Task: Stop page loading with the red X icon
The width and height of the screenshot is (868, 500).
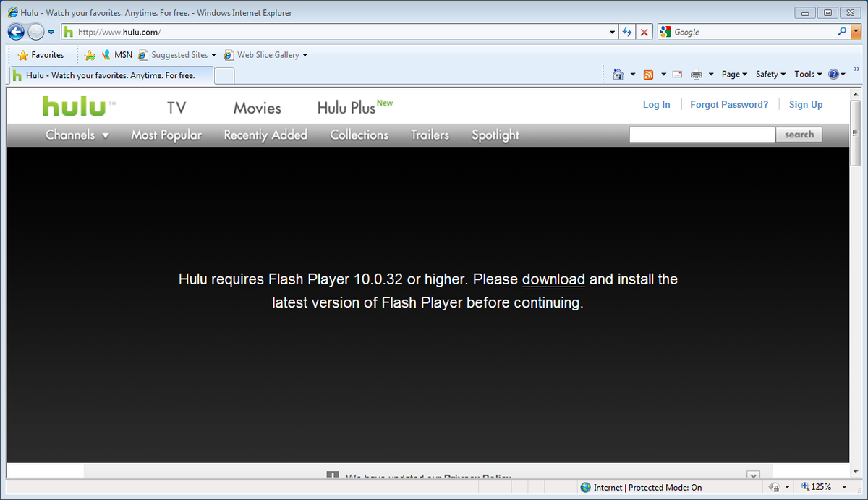Action: point(644,32)
